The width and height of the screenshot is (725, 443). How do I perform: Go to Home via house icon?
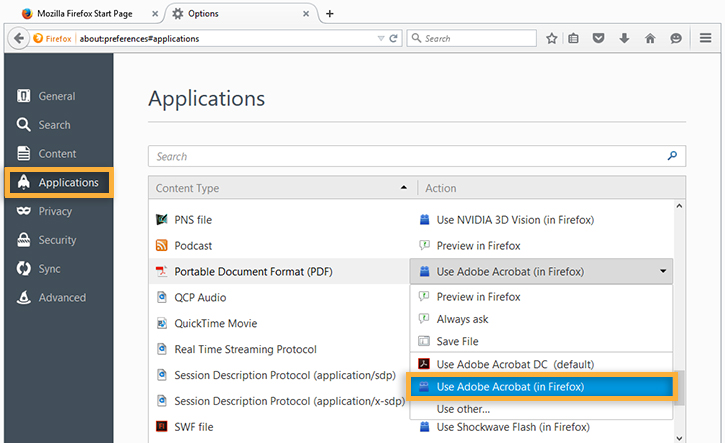[x=650, y=38]
